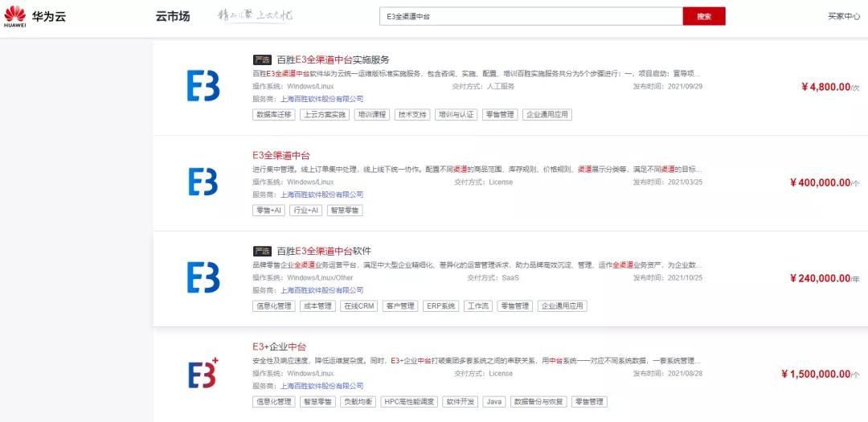The height and width of the screenshot is (422, 868).
Task: Select the 负载均衡 tag
Action: click(x=358, y=402)
